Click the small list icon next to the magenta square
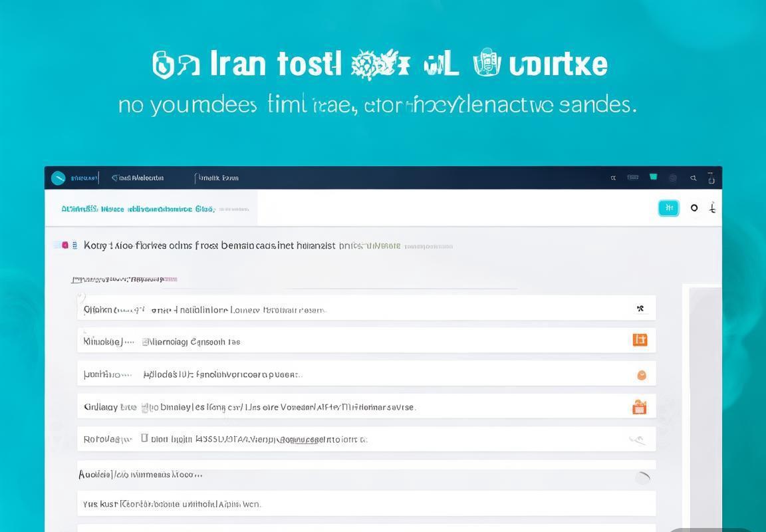Screen dimensions: 766x532 tap(74, 245)
